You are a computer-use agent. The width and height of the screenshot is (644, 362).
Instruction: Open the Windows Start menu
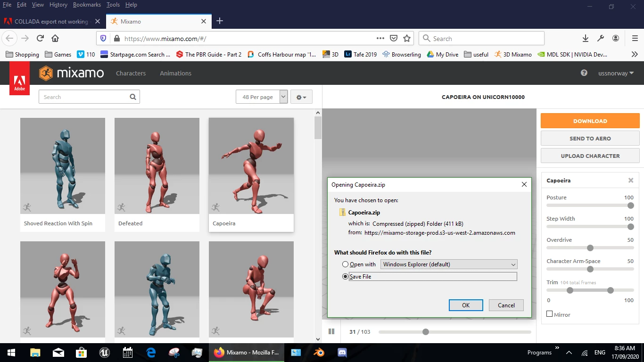click(x=11, y=352)
